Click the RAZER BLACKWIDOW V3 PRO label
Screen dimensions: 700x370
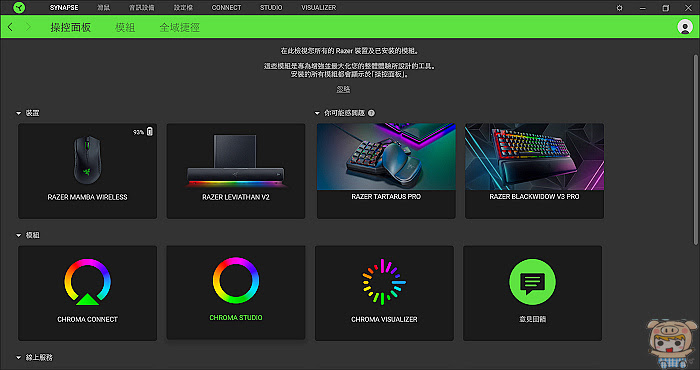(534, 196)
